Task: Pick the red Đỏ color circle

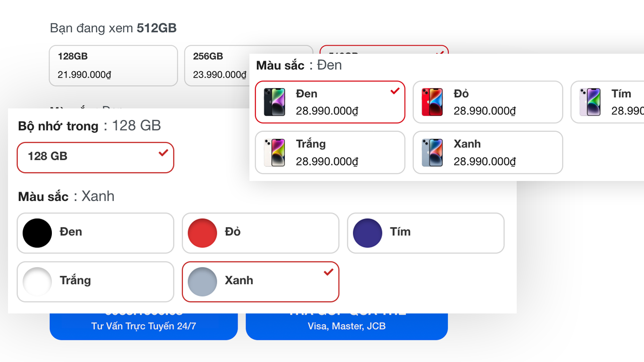Action: 202,233
